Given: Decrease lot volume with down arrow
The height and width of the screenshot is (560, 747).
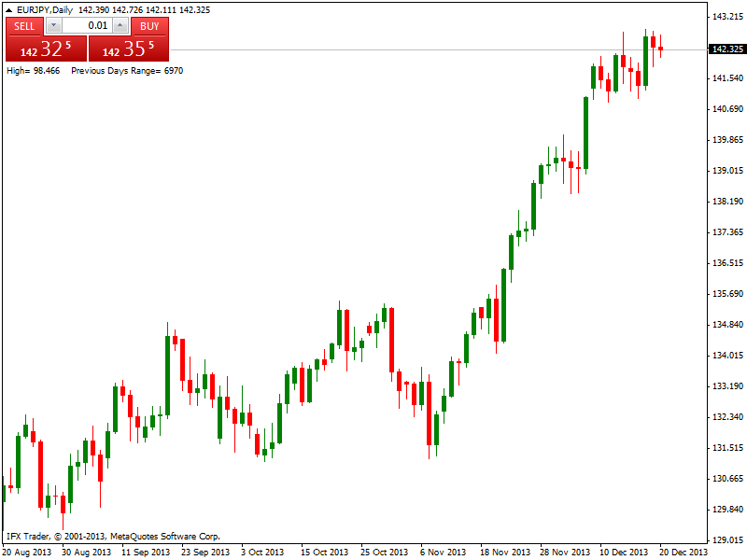Looking at the screenshot, I should click(54, 26).
